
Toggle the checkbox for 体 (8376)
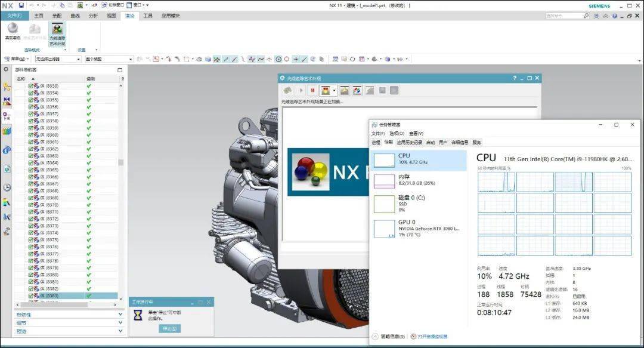[x=31, y=247]
